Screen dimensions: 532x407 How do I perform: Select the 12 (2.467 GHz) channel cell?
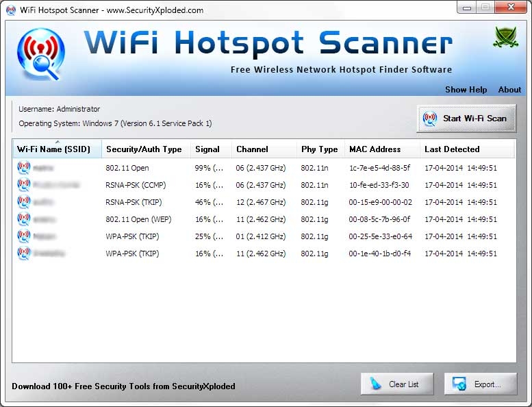261,202
